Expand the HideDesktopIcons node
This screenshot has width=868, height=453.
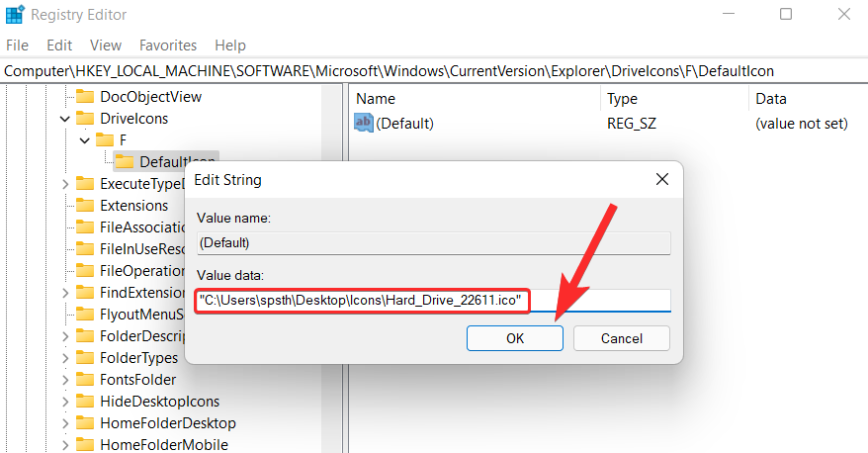(x=65, y=402)
